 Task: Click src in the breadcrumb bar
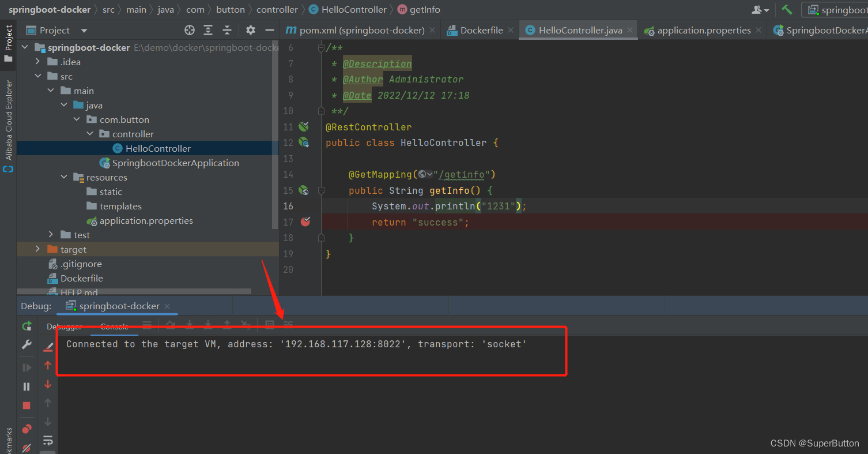coord(108,10)
